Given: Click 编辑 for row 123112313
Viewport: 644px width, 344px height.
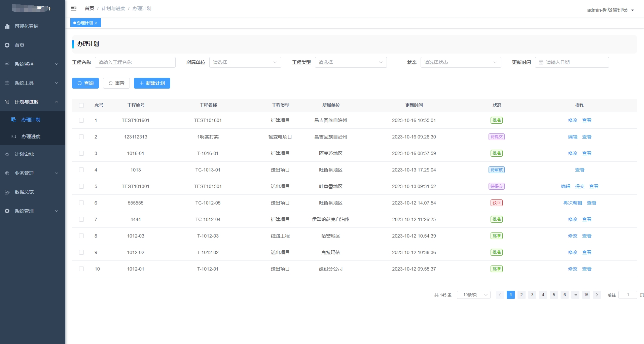Looking at the screenshot, I should tap(573, 137).
